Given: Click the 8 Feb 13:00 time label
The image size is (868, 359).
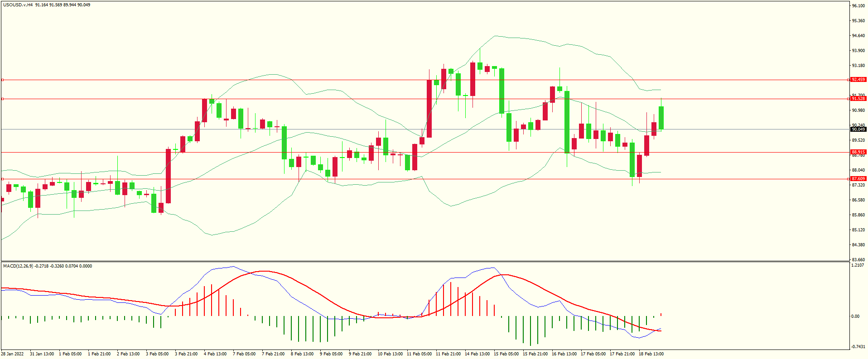Looking at the screenshot, I should (x=302, y=354).
